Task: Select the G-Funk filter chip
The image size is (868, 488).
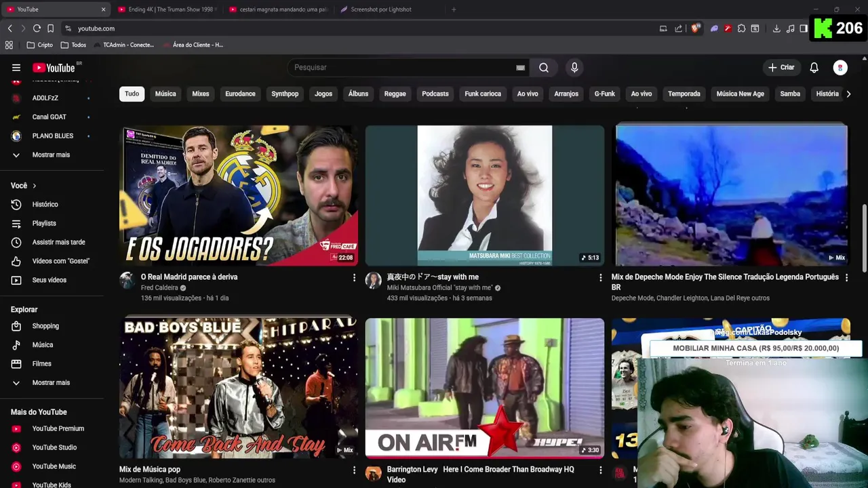Action: (x=604, y=94)
